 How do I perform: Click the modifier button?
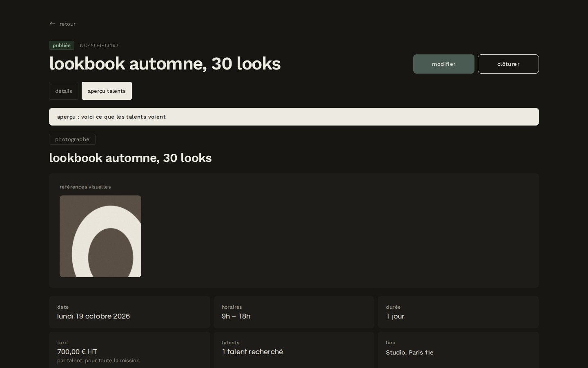[x=444, y=64]
